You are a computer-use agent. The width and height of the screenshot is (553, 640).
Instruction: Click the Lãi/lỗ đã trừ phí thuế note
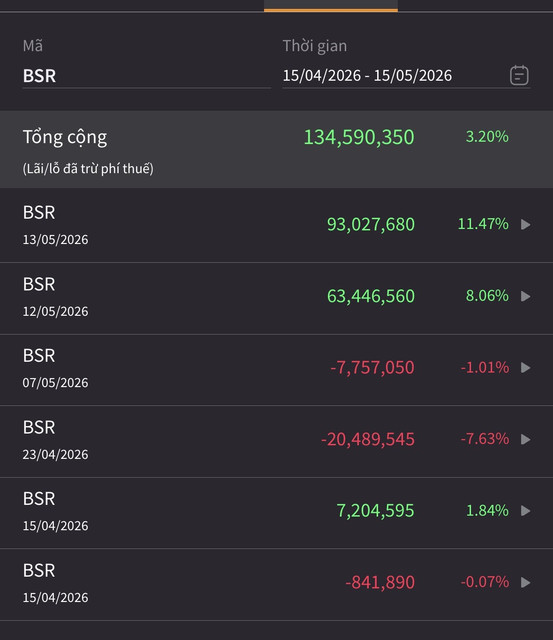(x=88, y=169)
